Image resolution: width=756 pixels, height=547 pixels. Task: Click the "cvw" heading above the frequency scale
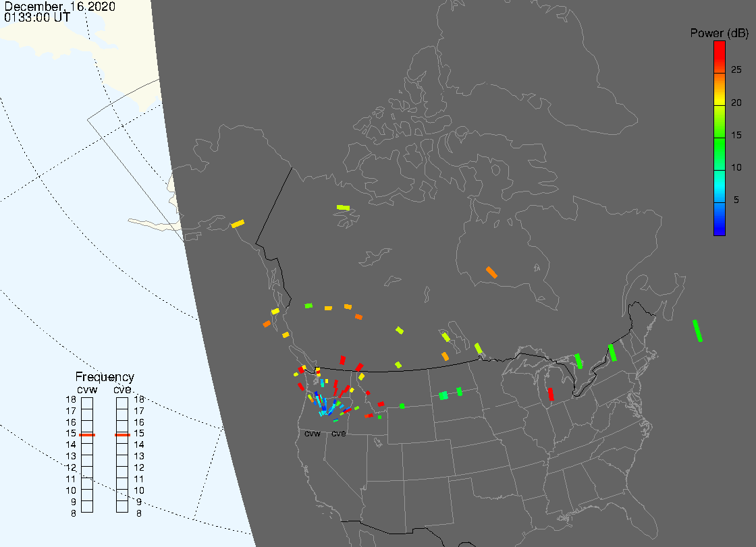click(x=87, y=389)
